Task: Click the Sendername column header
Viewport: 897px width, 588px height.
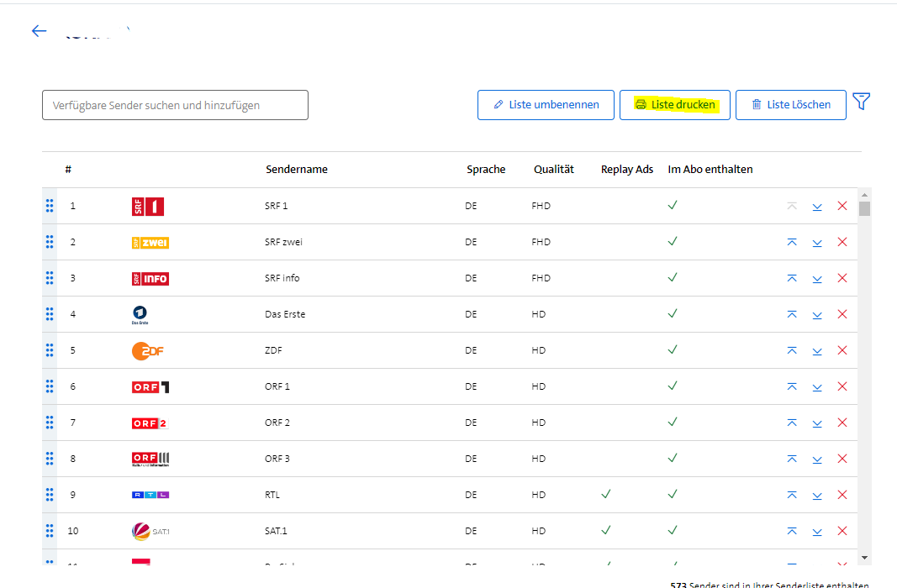Action: pyautogui.click(x=296, y=170)
